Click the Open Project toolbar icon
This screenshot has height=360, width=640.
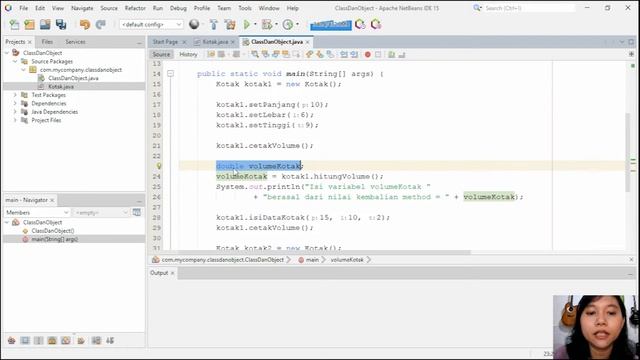click(45, 24)
